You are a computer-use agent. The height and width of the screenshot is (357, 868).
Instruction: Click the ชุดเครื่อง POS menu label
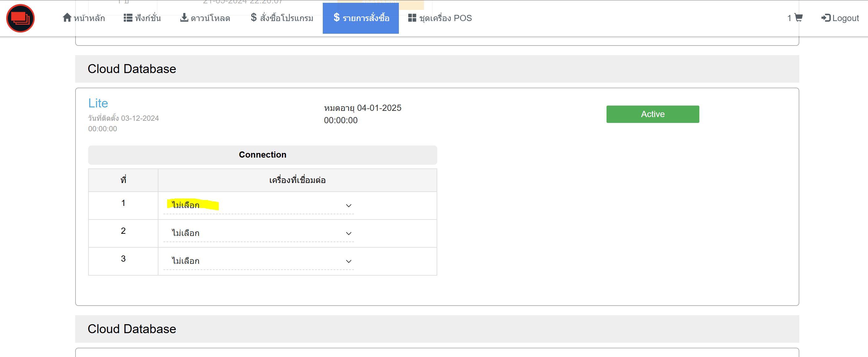point(445,18)
